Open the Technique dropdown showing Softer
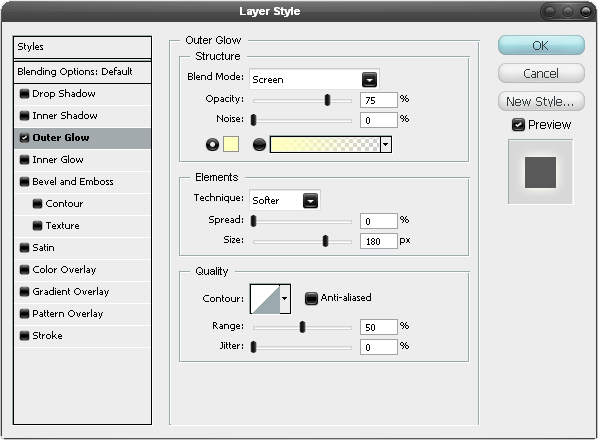 [285, 200]
